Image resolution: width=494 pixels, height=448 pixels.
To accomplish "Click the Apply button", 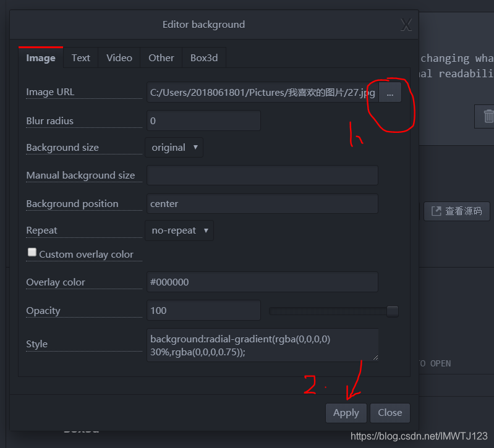I will (x=346, y=413).
